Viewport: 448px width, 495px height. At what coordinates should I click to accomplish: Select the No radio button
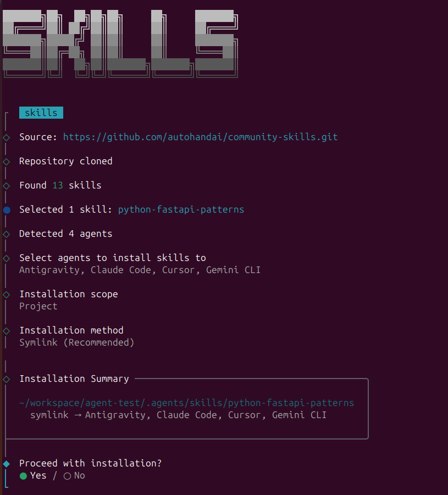pyautogui.click(x=67, y=476)
